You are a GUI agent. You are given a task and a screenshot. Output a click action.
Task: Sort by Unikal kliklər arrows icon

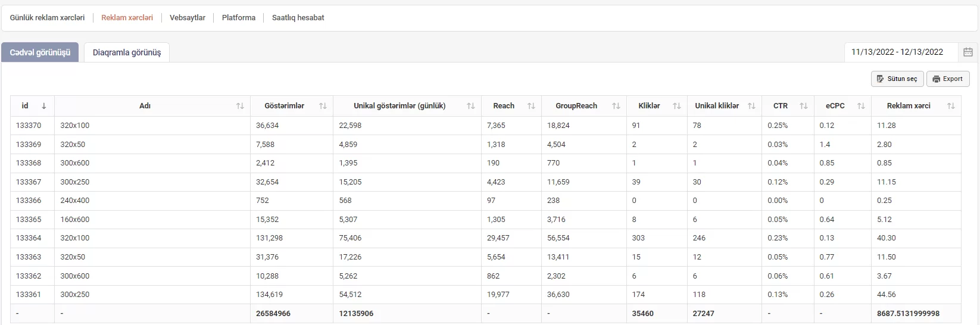751,106
